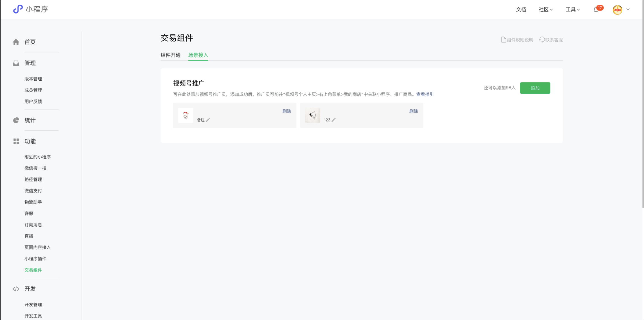Edit remark pencil icon next to 备注
This screenshot has width=644, height=320.
click(x=208, y=120)
